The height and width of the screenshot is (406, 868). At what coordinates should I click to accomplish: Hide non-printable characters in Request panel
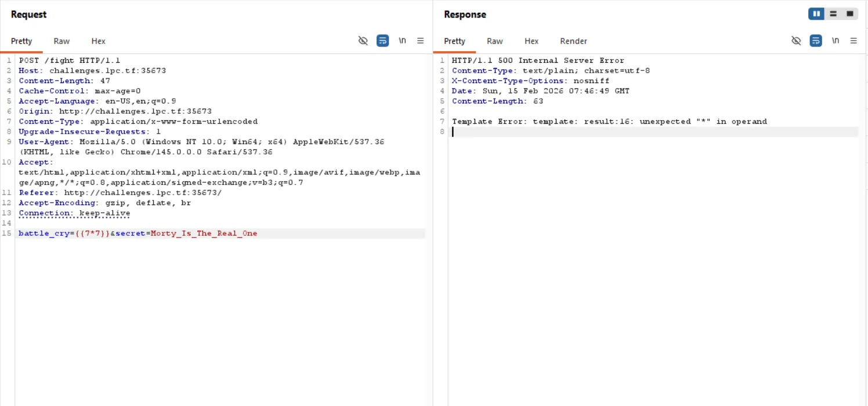point(363,41)
